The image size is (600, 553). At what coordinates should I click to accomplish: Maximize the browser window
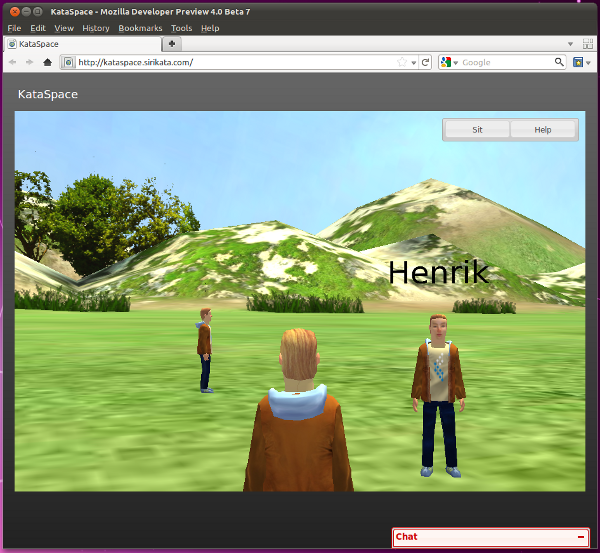[x=38, y=11]
